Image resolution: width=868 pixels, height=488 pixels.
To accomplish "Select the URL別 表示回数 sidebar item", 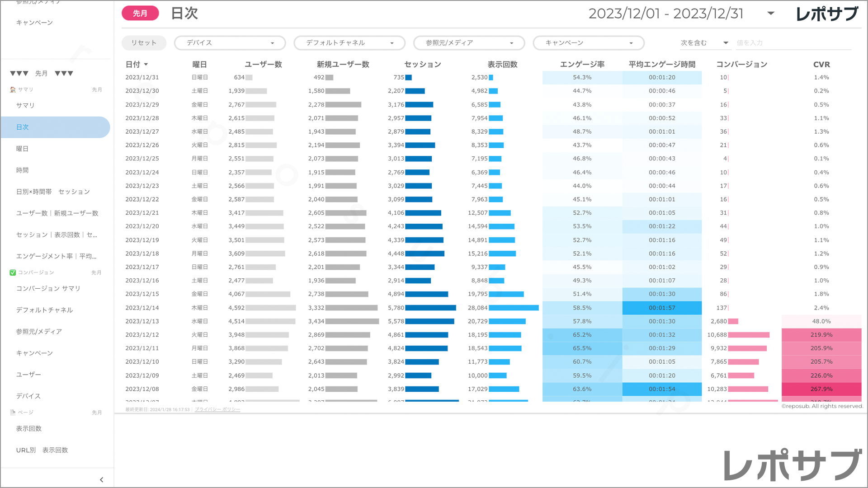I will [42, 450].
